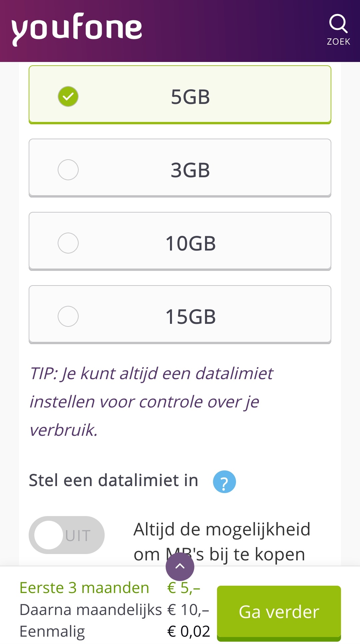Click the italic TIP datalimiet text

coord(151,401)
